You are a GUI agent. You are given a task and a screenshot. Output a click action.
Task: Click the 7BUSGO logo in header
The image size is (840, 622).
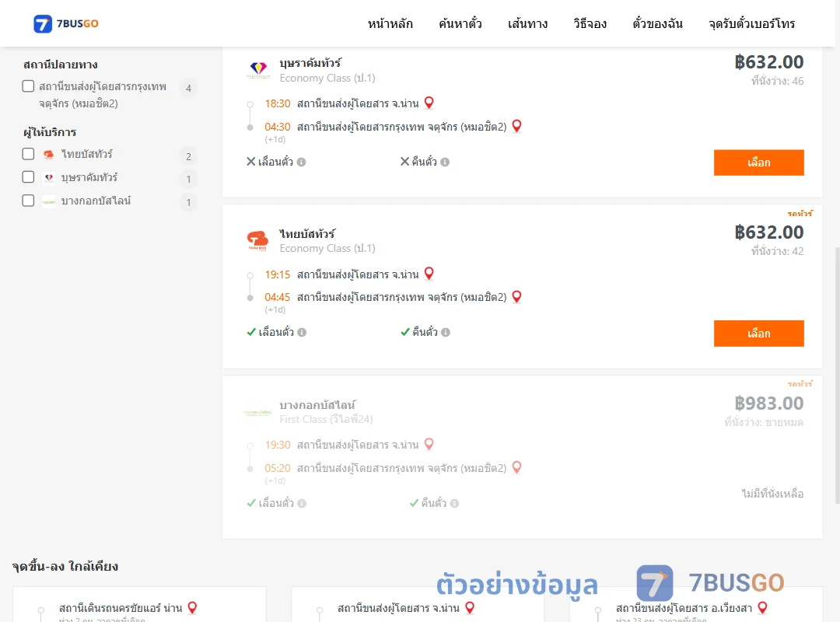click(x=66, y=23)
